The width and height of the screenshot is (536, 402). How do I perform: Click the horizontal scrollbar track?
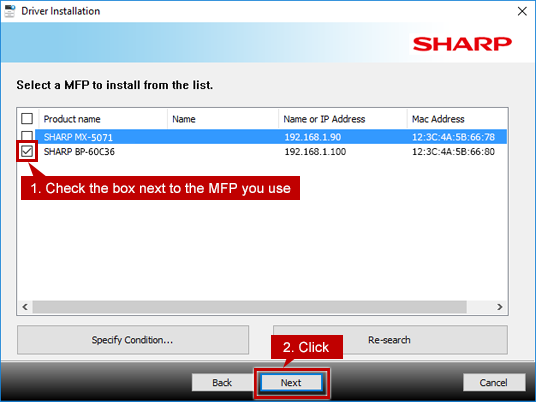tap(250, 307)
